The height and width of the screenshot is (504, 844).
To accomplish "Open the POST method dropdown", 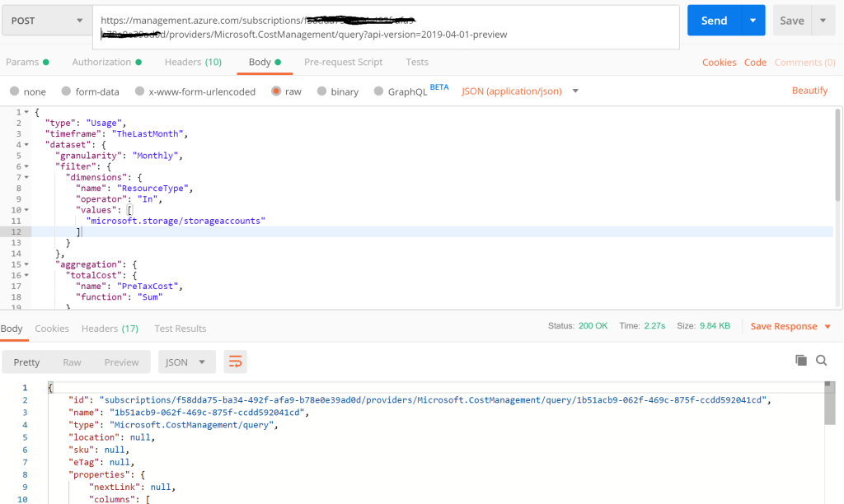I will 46,21.
